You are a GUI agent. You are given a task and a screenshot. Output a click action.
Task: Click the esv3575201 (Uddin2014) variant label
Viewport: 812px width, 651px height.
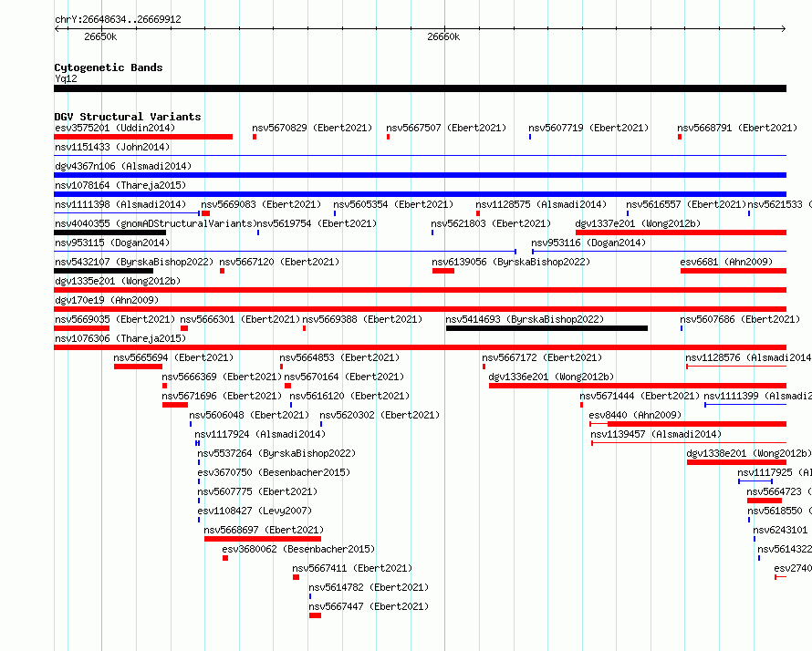(115, 128)
